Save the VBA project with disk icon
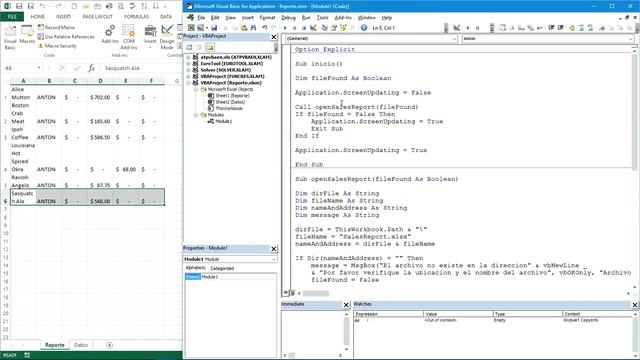Image resolution: width=640 pixels, height=360 pixels. (214, 28)
